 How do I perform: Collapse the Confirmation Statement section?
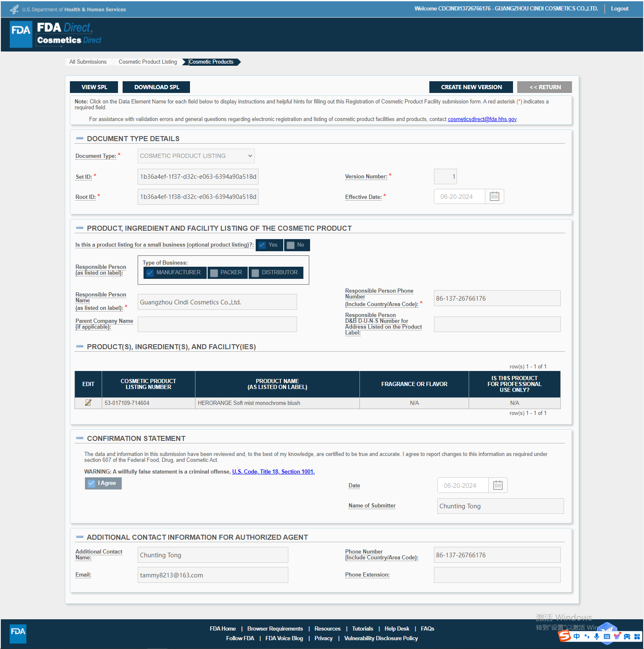tap(80, 438)
